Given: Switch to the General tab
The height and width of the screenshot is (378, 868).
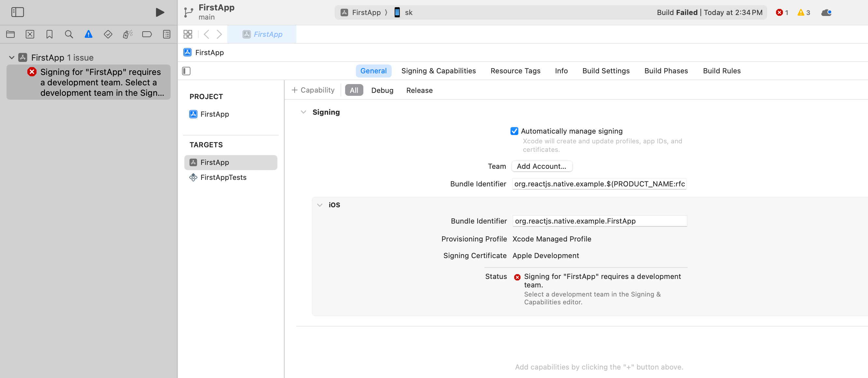Looking at the screenshot, I should coord(373,71).
